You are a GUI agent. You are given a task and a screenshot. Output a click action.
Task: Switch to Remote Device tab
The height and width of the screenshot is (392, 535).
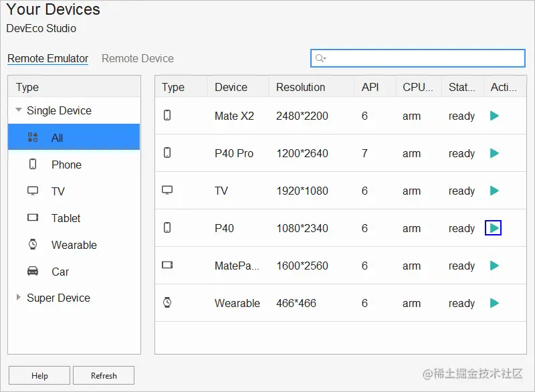pyautogui.click(x=138, y=59)
